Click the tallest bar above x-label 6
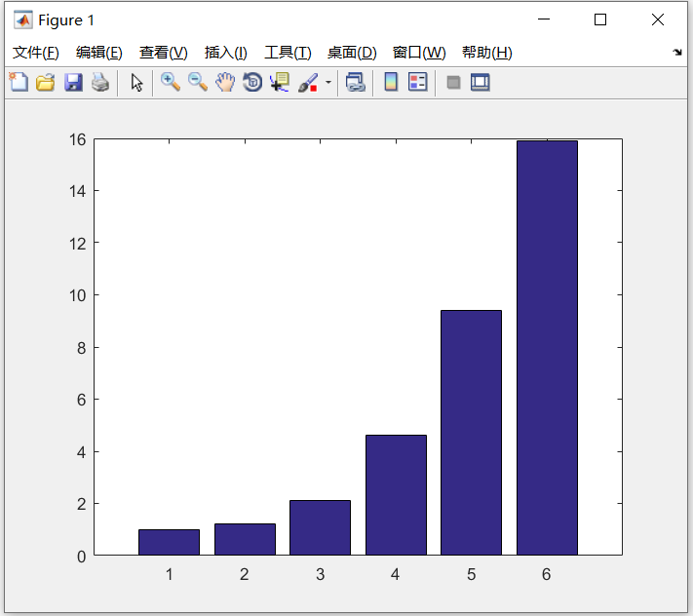This screenshot has width=693, height=616. tap(547, 348)
